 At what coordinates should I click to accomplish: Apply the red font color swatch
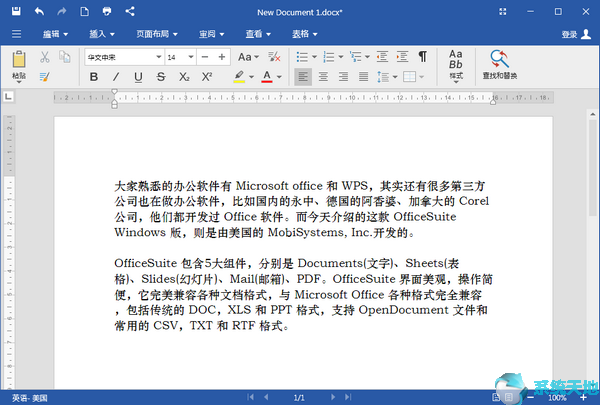[267, 77]
